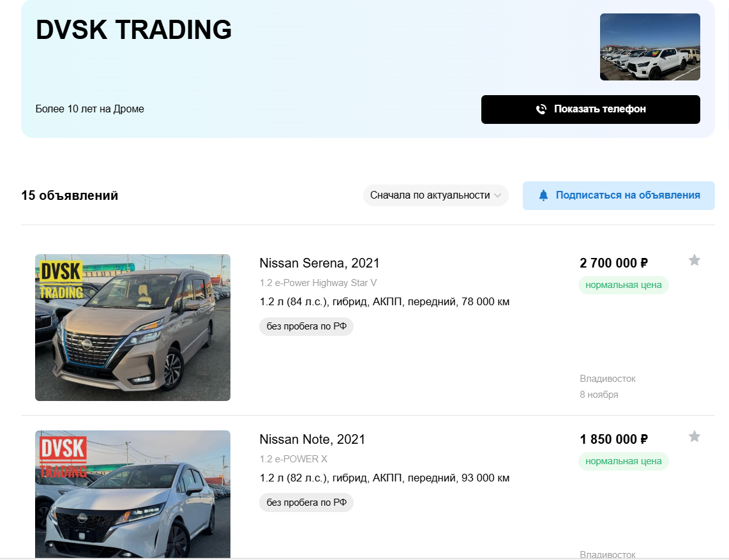Click нормальная цена badge for Nissan Note
Viewport: 729px width, 560px height.
(623, 462)
